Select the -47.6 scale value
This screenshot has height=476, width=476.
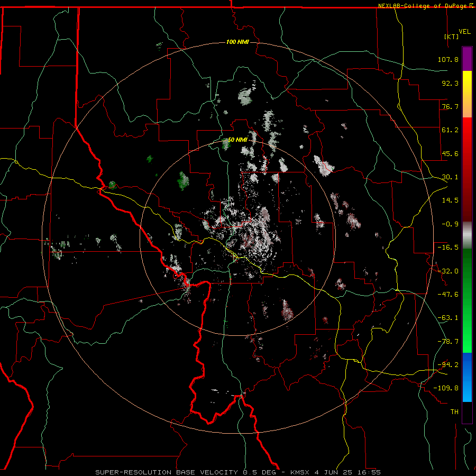point(448,295)
